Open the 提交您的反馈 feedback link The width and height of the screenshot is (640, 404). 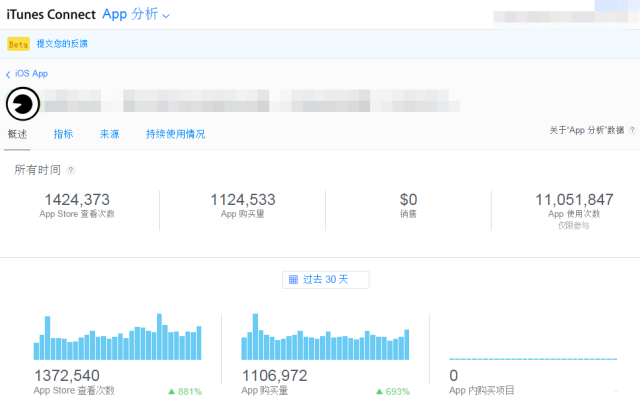(x=62, y=44)
